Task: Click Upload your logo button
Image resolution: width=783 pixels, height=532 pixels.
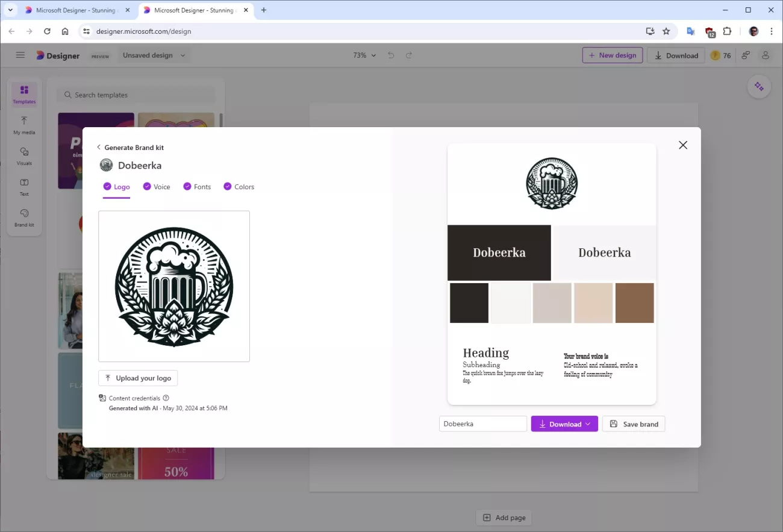Action: (x=138, y=378)
